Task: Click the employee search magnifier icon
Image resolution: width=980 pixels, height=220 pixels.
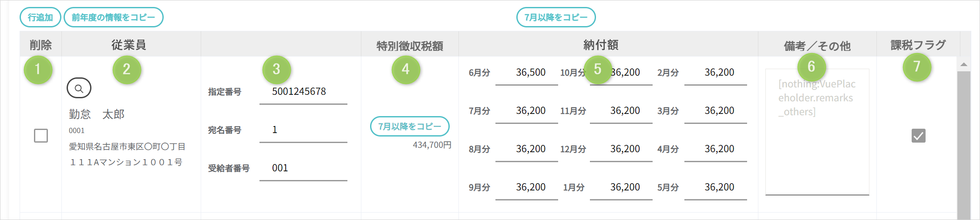Action: pos(79,88)
